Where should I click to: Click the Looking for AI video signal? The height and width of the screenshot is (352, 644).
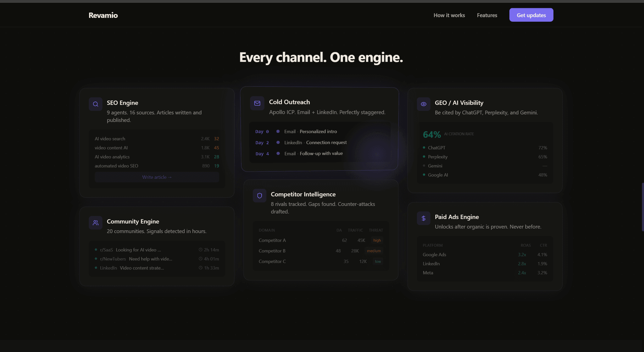tap(138, 250)
